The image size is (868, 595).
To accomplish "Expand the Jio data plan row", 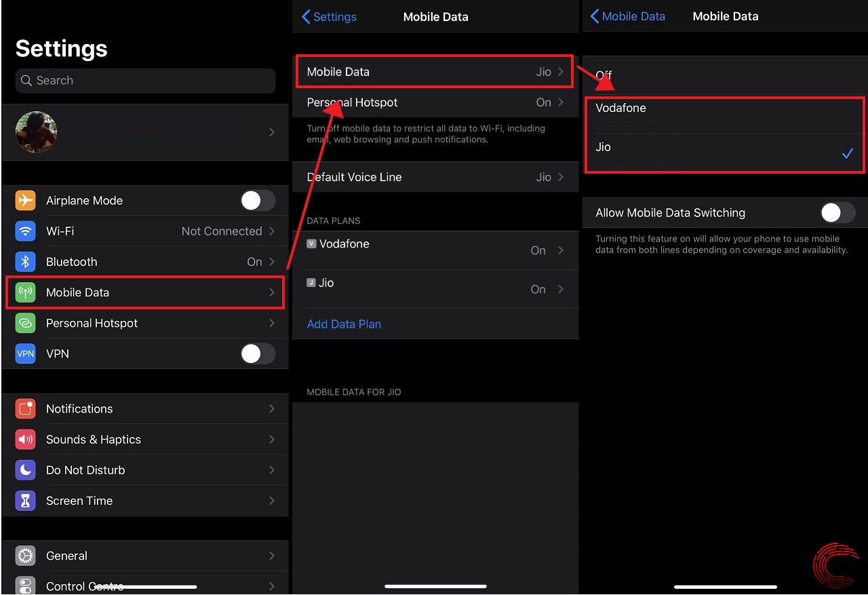I will pyautogui.click(x=559, y=289).
